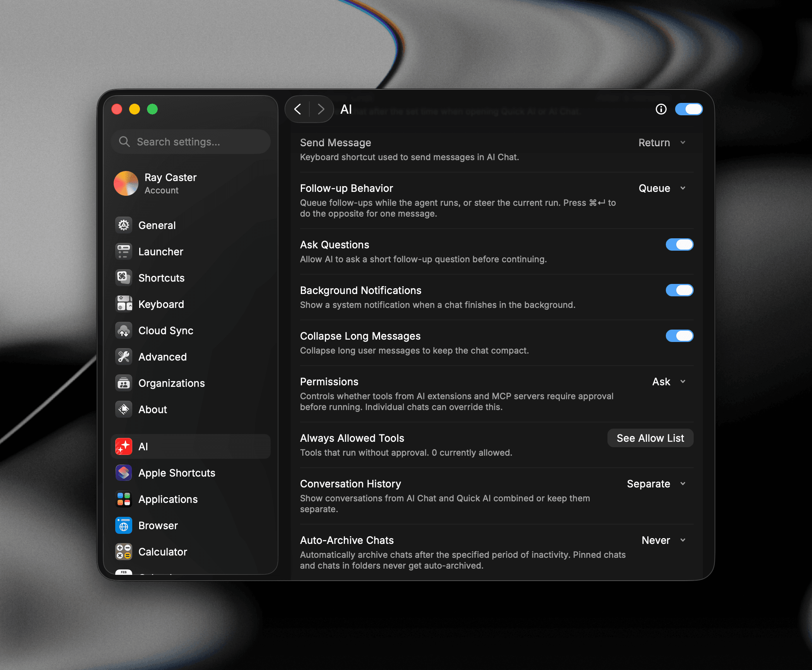
Task: Open the Send Message Return dropdown
Action: click(x=662, y=143)
